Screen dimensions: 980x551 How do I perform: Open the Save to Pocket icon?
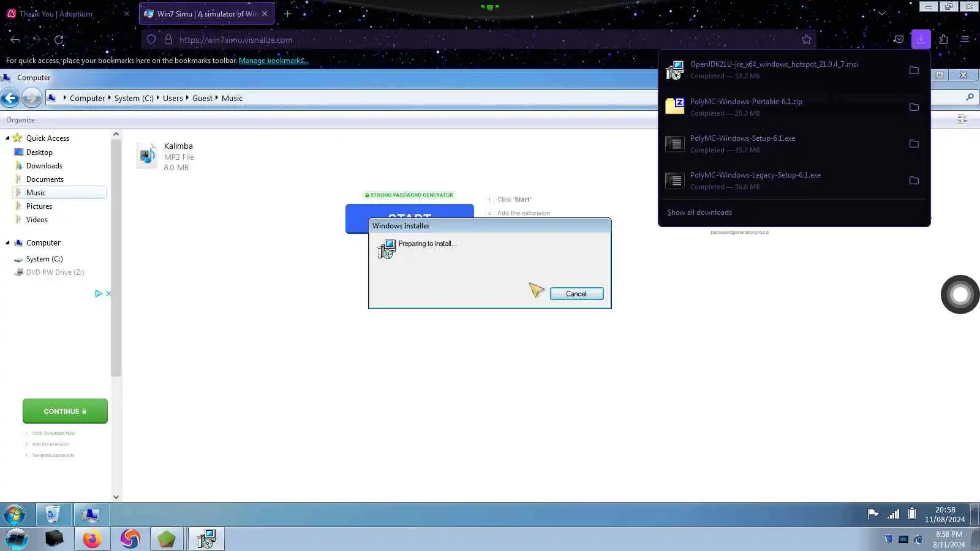pyautogui.click(x=899, y=40)
